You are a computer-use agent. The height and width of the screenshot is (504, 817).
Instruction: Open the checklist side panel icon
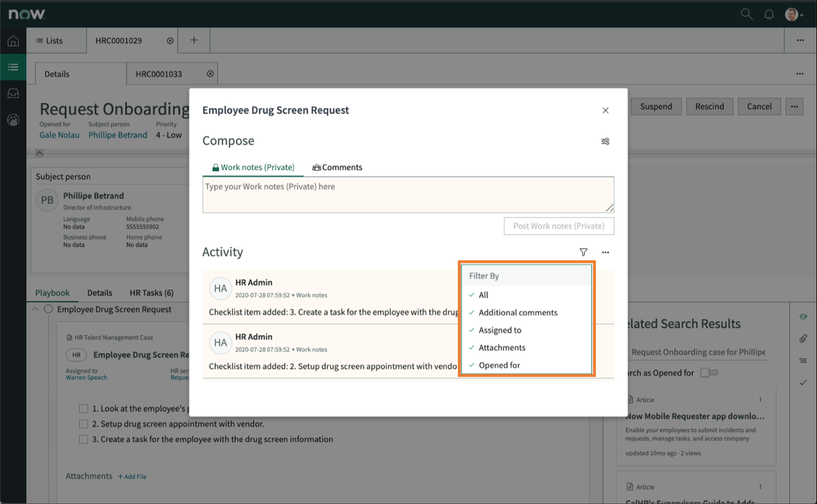click(x=803, y=360)
